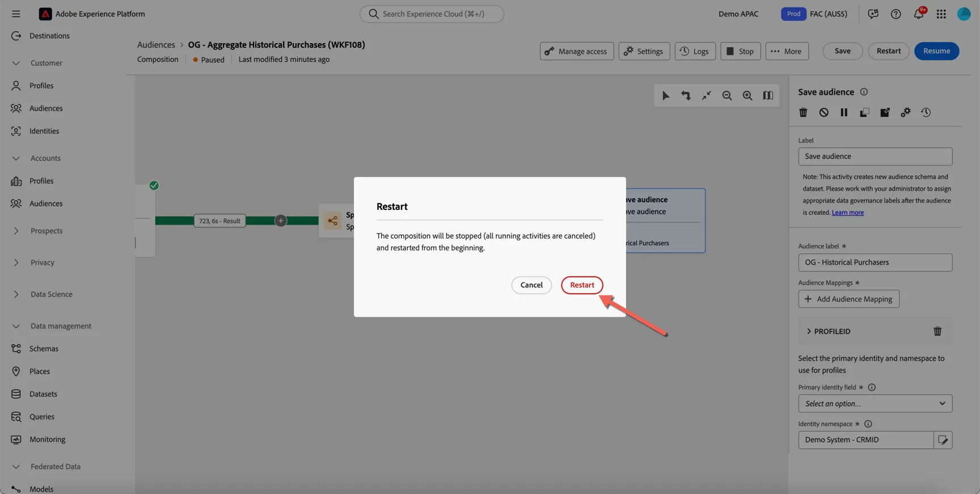
Task: Open Queries in sidebar
Action: (42, 417)
